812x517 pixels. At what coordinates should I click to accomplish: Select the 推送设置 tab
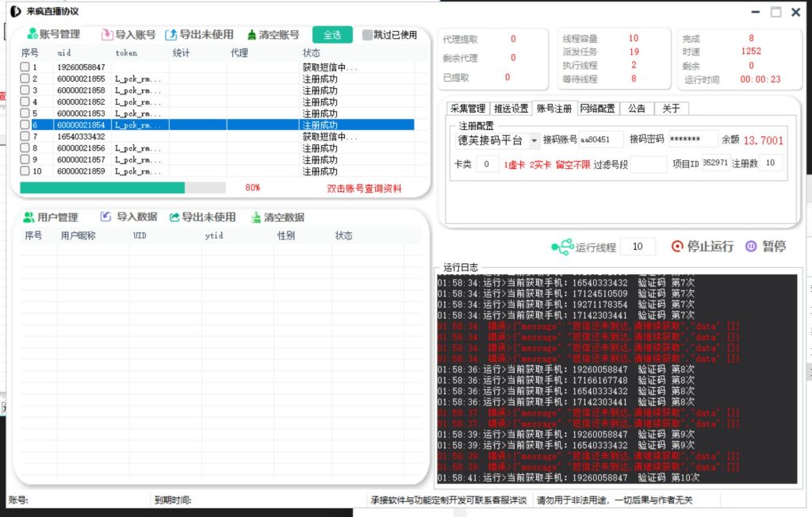(x=511, y=109)
